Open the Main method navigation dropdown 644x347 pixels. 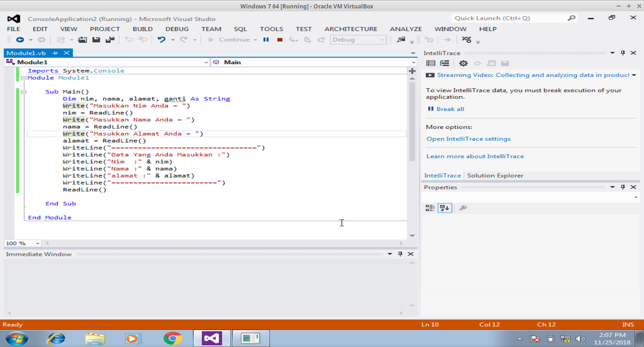(x=413, y=62)
